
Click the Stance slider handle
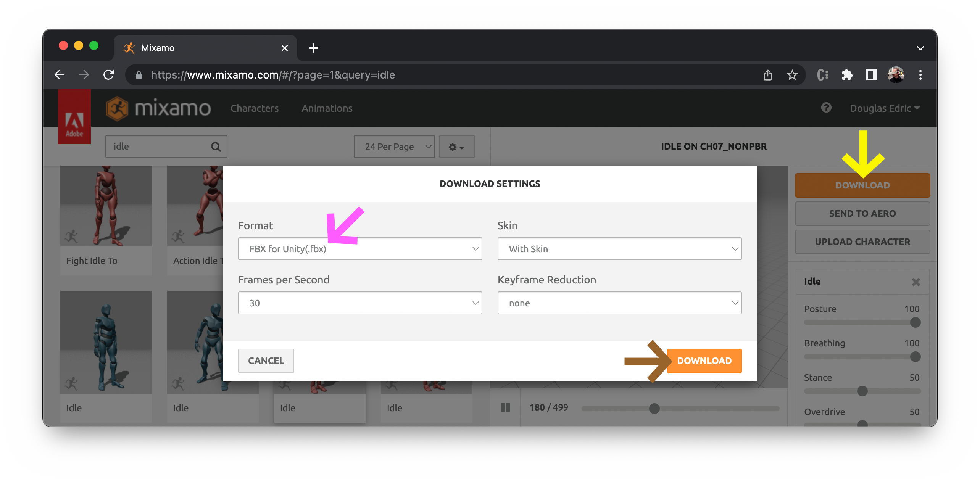click(862, 391)
